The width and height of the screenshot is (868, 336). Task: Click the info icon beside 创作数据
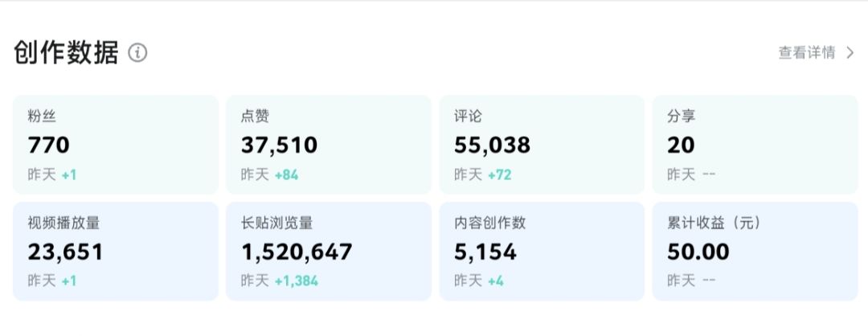(137, 53)
